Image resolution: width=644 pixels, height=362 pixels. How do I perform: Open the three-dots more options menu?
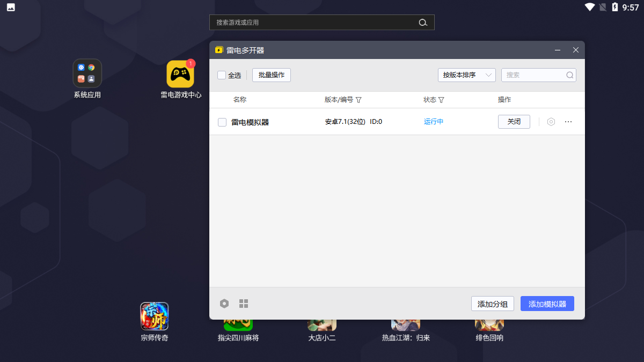pos(568,122)
